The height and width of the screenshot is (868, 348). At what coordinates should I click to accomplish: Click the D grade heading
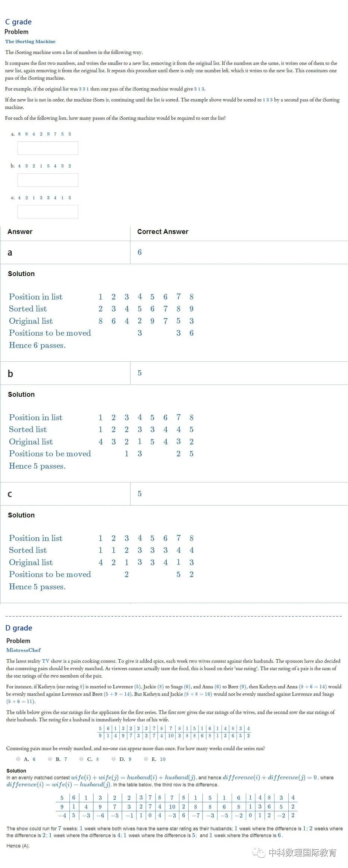coord(19,628)
